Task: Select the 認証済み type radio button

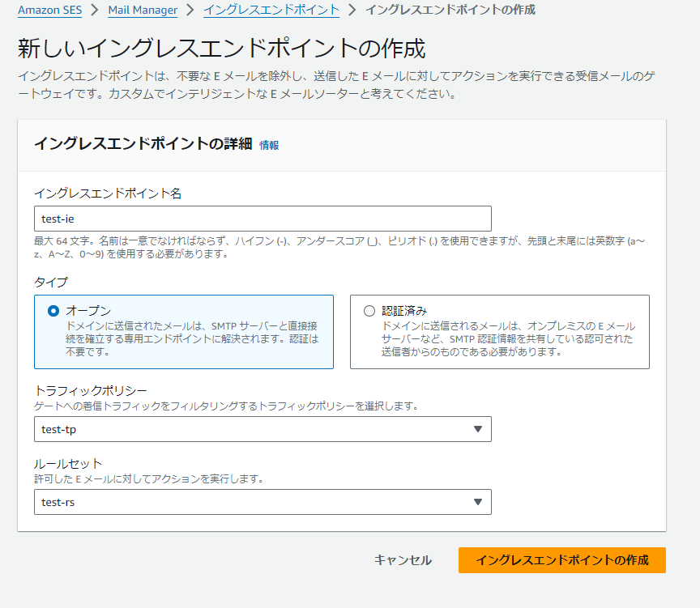Action: (369, 311)
